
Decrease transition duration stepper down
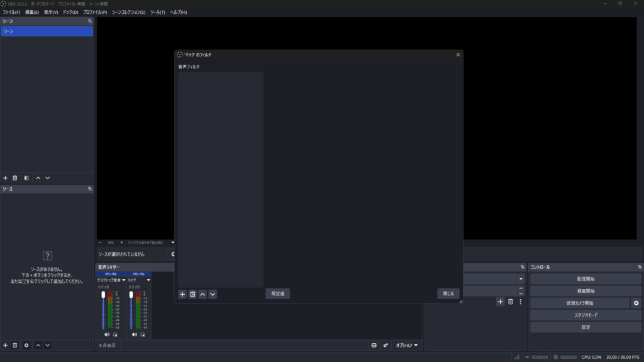521,293
